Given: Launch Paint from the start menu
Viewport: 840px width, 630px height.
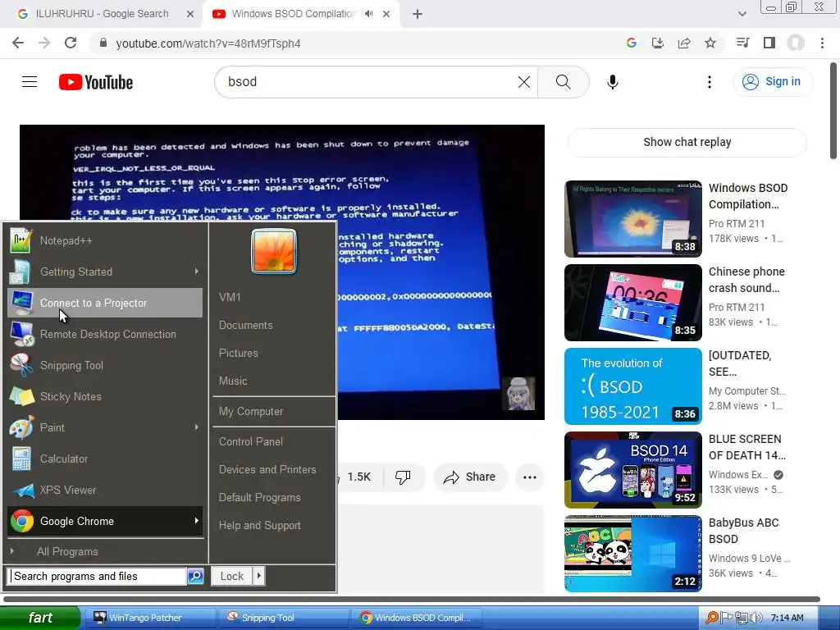Looking at the screenshot, I should tap(105, 427).
